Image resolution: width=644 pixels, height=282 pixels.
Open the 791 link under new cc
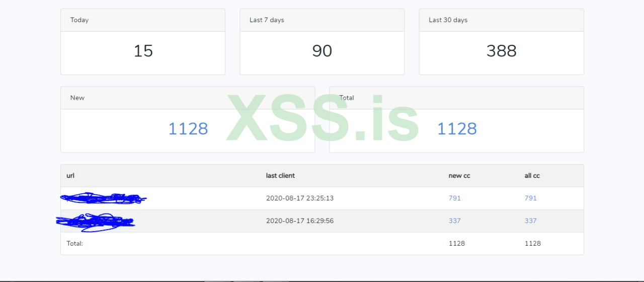point(455,198)
